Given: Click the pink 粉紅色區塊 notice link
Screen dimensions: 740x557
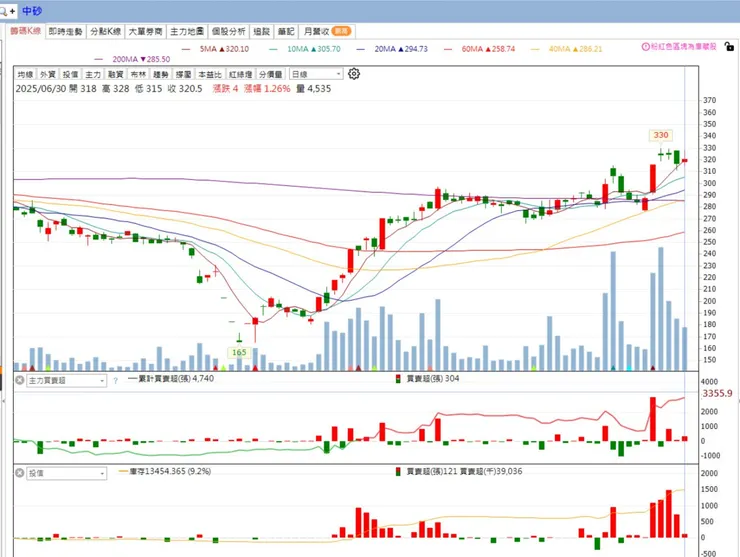Looking at the screenshot, I should point(683,46).
